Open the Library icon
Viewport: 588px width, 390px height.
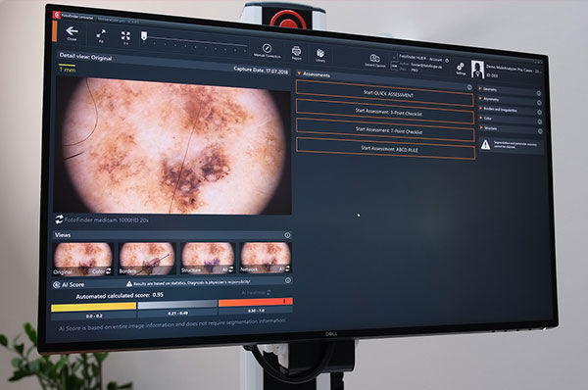coord(320,53)
